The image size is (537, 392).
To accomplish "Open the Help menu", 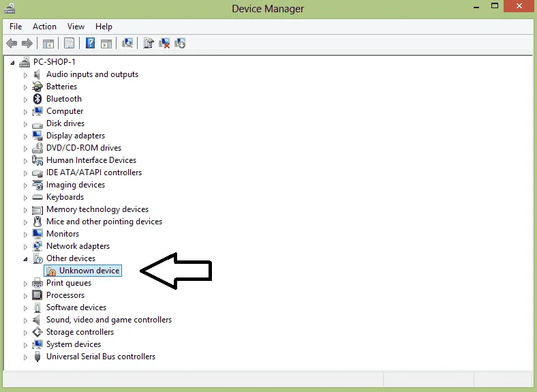I will 104,27.
